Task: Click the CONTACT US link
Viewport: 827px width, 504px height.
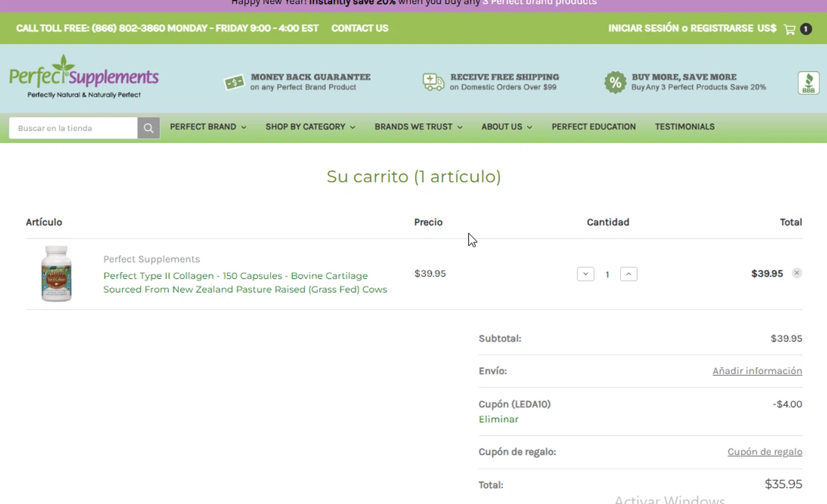Action: (x=359, y=28)
